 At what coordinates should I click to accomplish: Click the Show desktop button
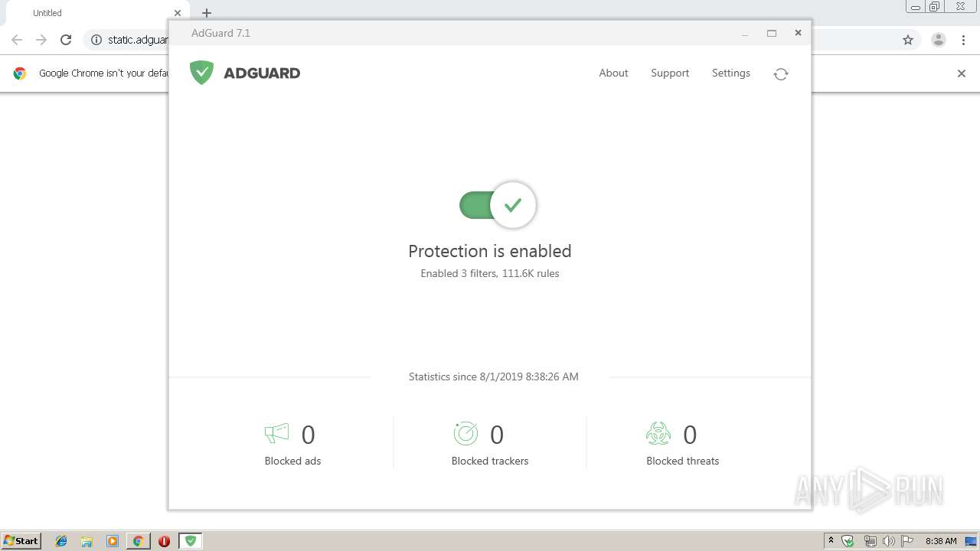[972, 541]
